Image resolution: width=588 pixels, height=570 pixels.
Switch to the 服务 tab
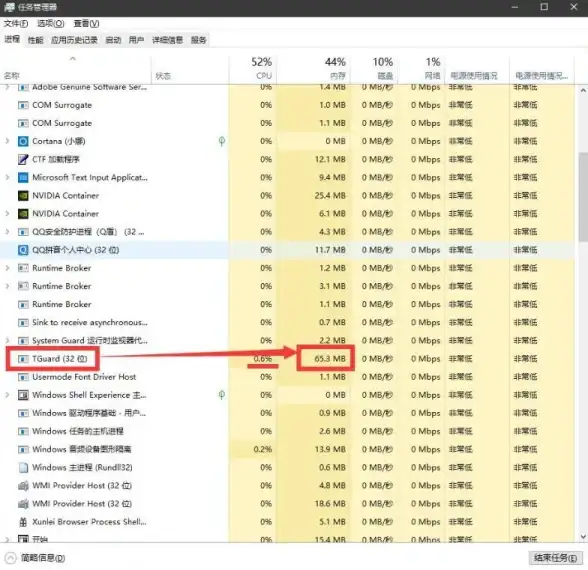(x=199, y=40)
